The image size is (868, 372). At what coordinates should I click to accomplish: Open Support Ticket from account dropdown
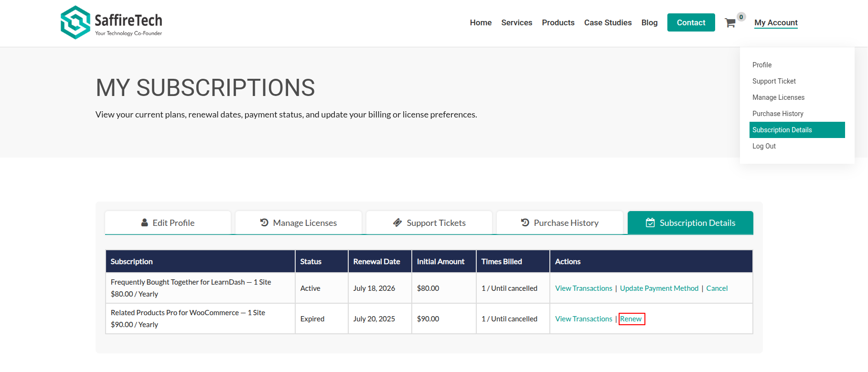click(774, 81)
